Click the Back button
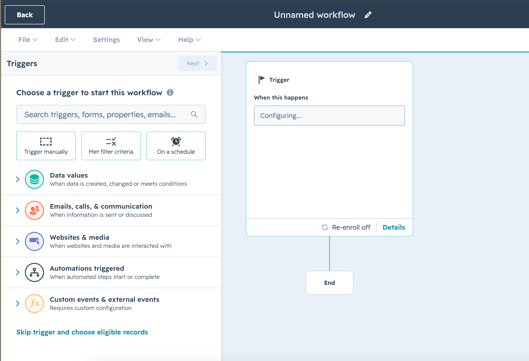This screenshot has width=529, height=361. 25,15
